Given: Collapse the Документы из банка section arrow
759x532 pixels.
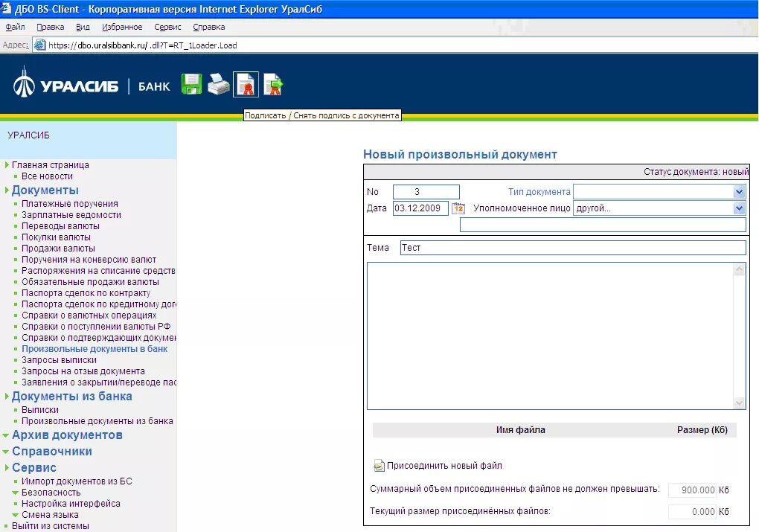Looking at the screenshot, I should pyautogui.click(x=7, y=397).
